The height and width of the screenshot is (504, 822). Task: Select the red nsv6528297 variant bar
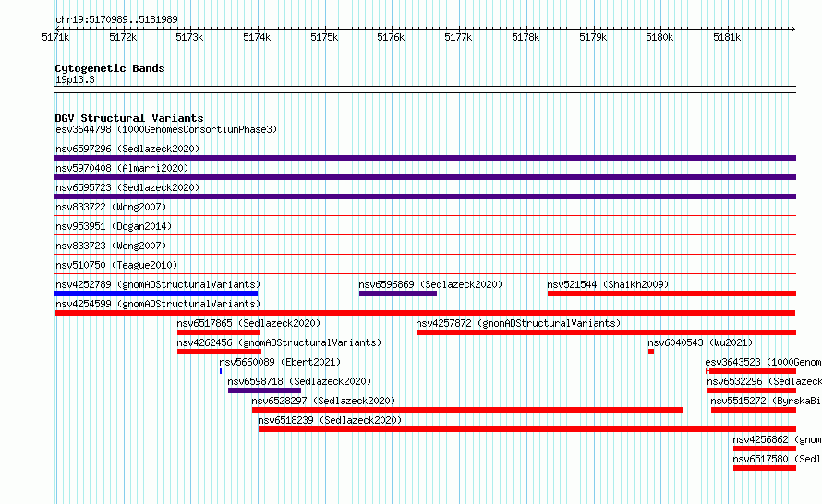pyautogui.click(x=467, y=410)
